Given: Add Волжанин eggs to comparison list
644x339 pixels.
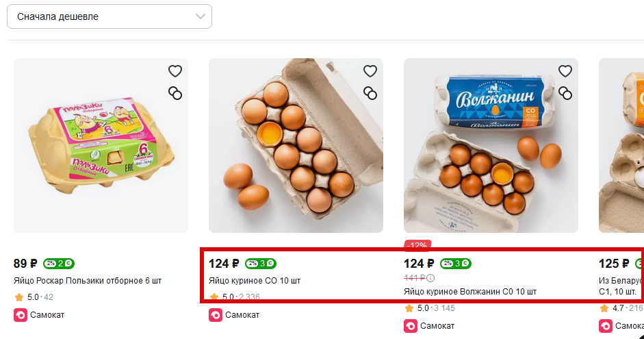Looking at the screenshot, I should (x=565, y=92).
